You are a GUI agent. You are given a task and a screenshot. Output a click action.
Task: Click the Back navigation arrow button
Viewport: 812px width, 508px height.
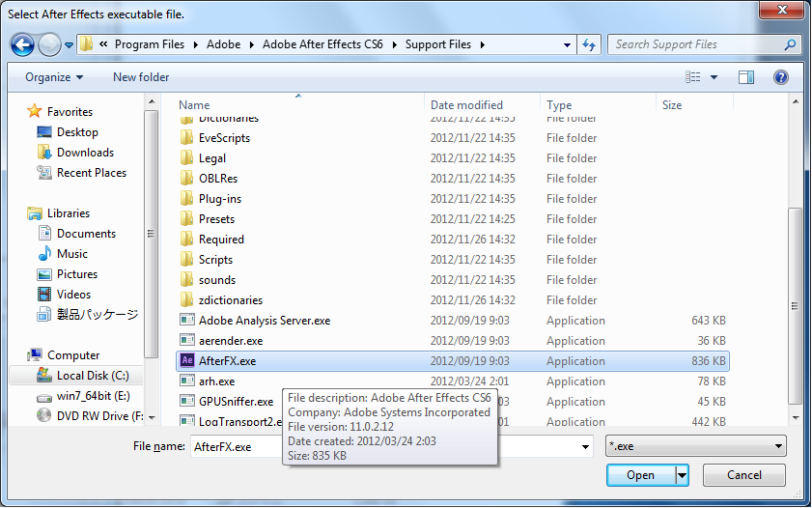22,45
